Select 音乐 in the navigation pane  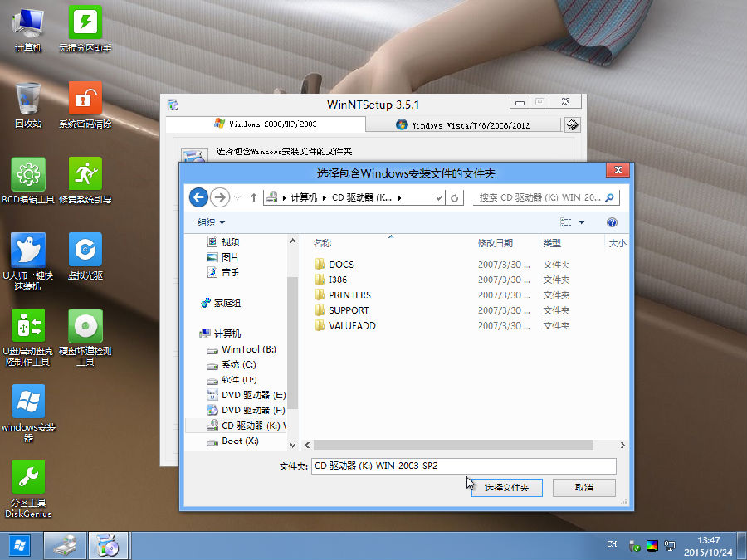tap(223, 272)
